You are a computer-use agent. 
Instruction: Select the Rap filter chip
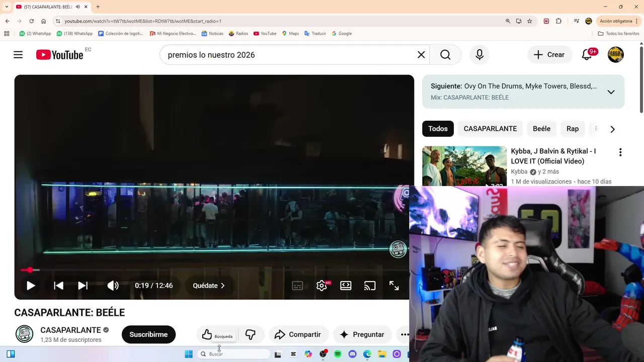point(573,129)
